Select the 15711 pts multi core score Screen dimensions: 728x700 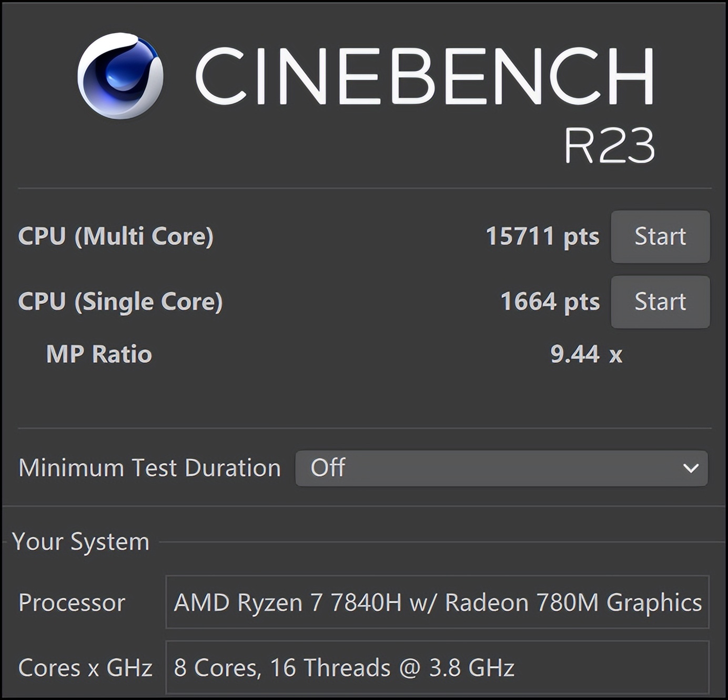click(x=542, y=236)
